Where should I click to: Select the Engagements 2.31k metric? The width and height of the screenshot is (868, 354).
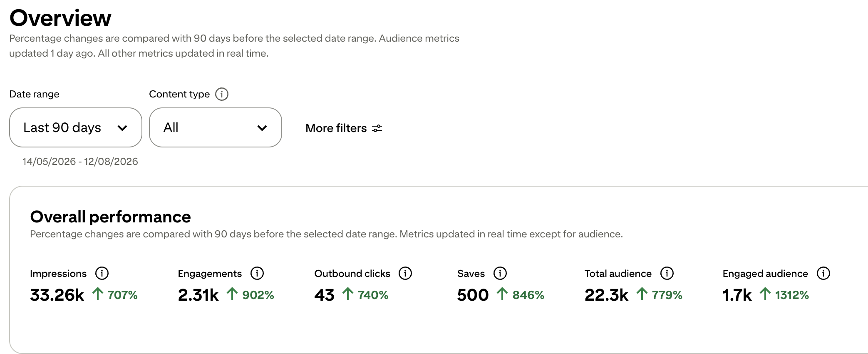click(x=198, y=295)
